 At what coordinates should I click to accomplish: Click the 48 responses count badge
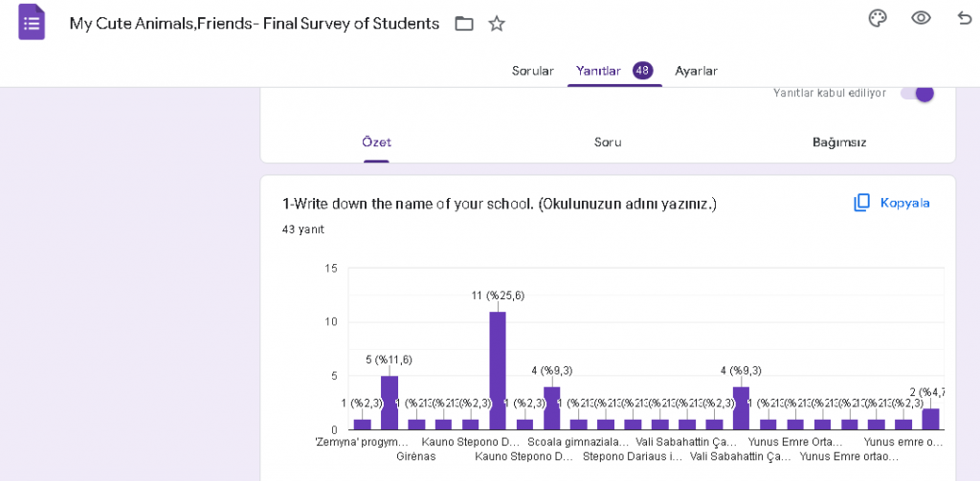pos(642,71)
